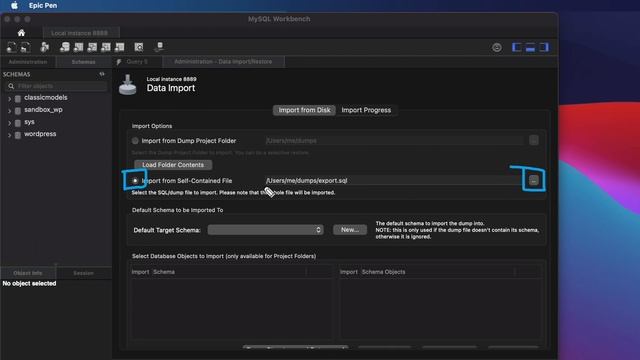Viewport: 640px width, 360px height.
Task: Create a new SQL query tab
Action: [11, 47]
